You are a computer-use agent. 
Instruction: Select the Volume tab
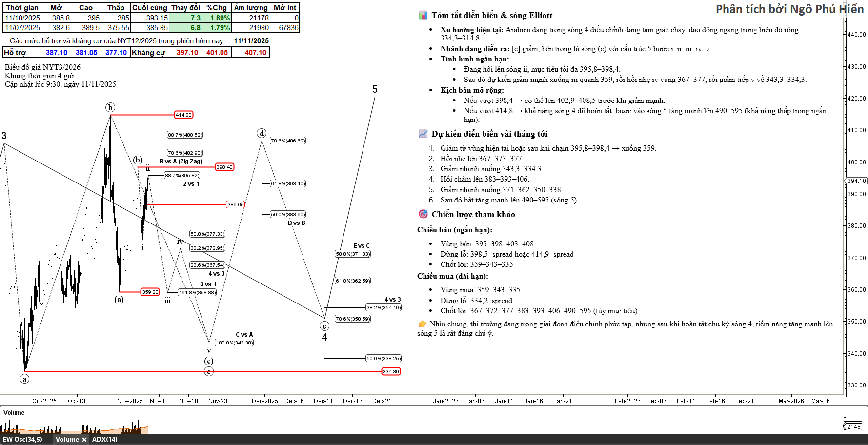click(x=67, y=439)
